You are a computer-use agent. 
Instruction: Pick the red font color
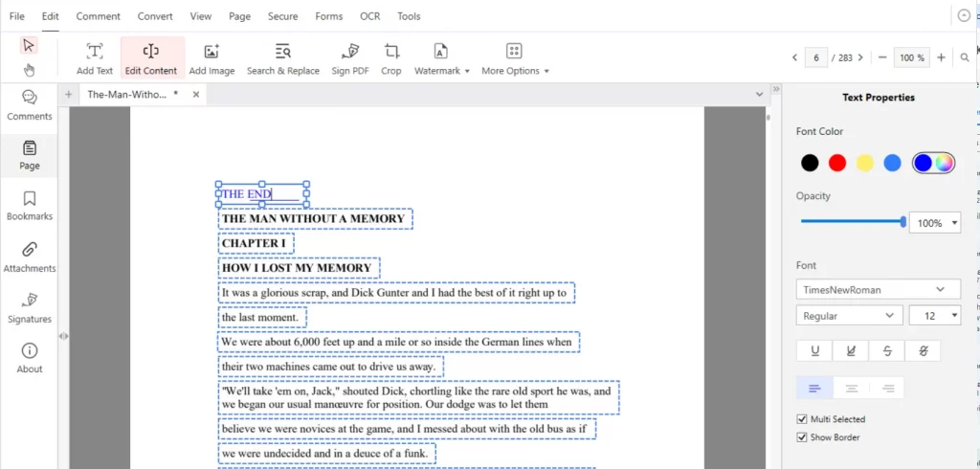(x=836, y=164)
